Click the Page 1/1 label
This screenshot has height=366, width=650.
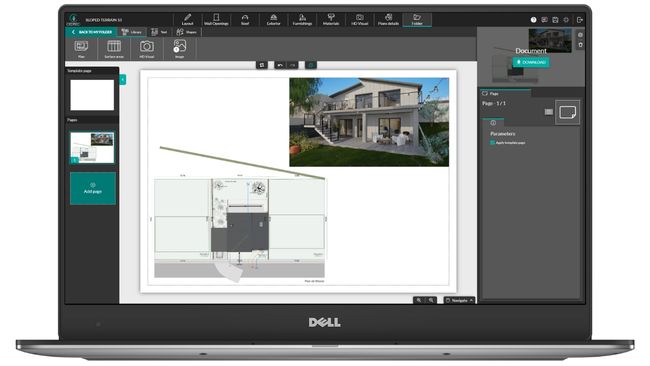(x=494, y=103)
